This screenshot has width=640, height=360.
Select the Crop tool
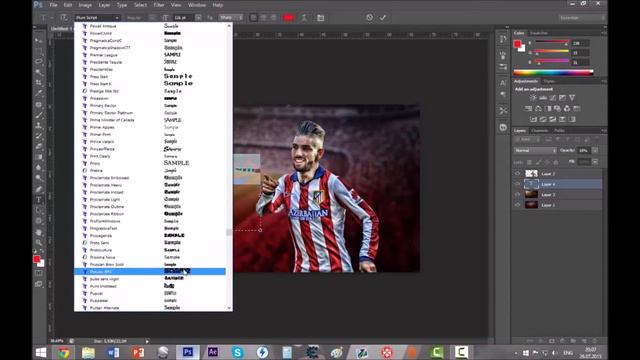coord(39,83)
